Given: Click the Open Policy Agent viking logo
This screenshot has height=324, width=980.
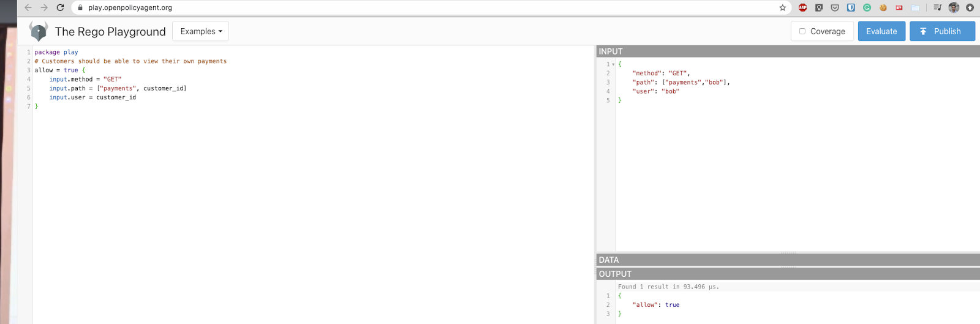Looking at the screenshot, I should [39, 31].
